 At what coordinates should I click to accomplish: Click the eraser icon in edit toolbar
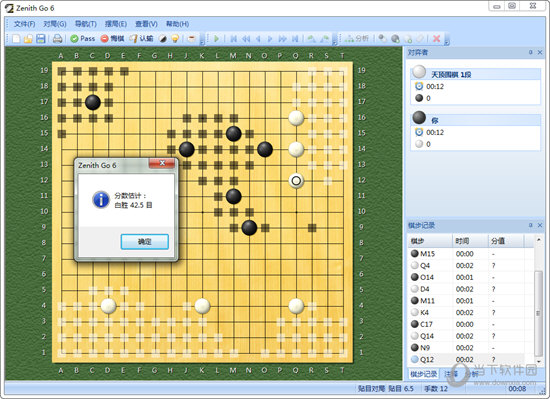click(420, 39)
